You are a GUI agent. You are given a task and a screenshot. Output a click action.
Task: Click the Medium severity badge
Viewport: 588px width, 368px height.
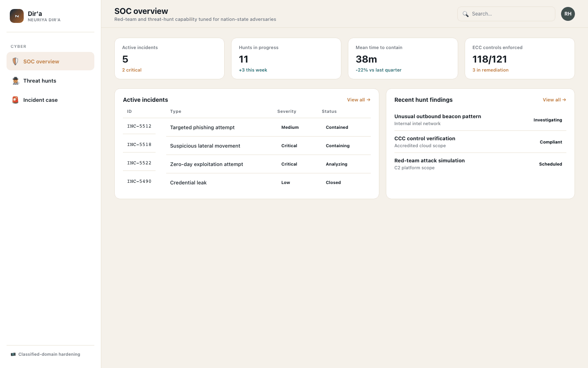tap(290, 128)
